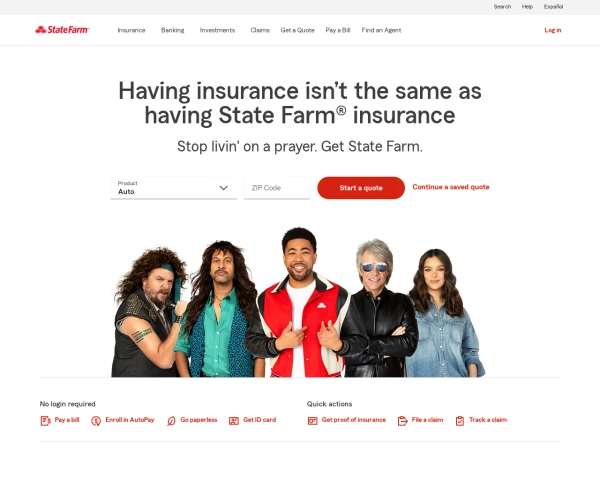This screenshot has height=480, width=600.
Task: Focus the ZIP Code input field
Action: (277, 188)
